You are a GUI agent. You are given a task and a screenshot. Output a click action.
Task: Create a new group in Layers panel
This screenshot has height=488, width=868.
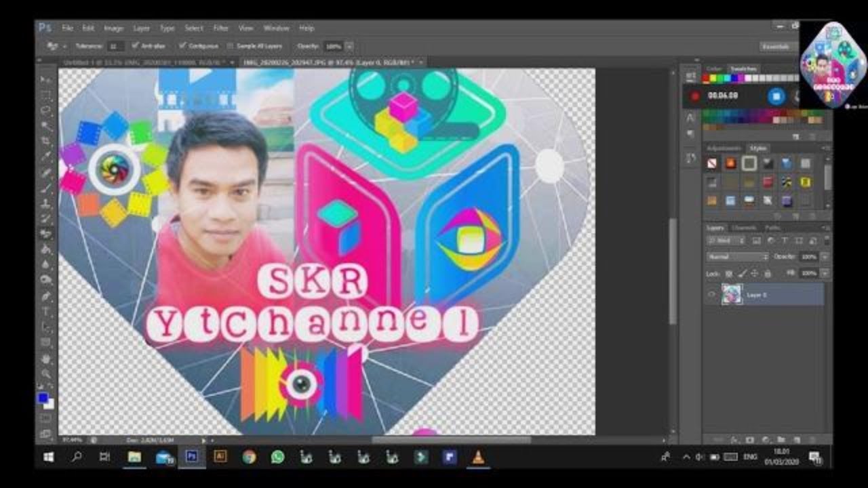coord(781,439)
